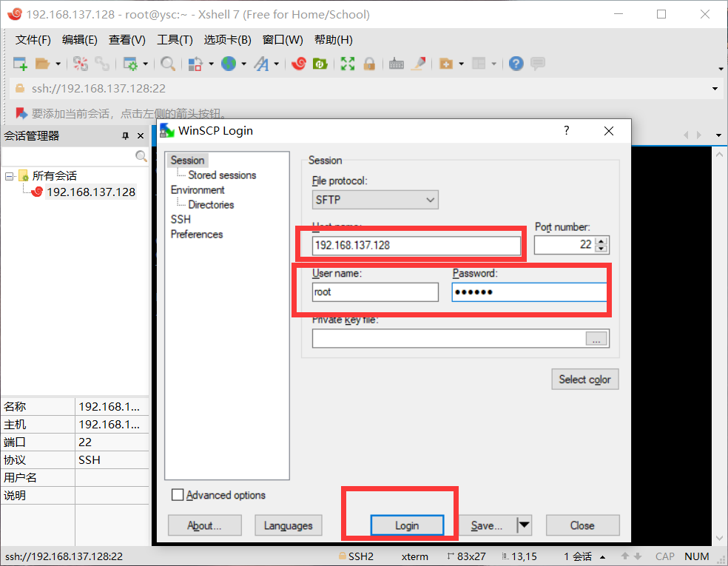Open the 文件(F) menu

(33, 40)
